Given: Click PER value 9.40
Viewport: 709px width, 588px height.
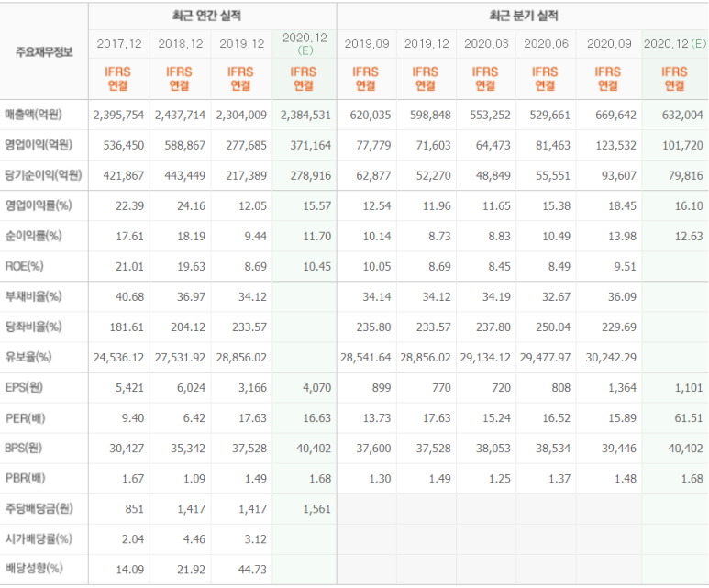Looking at the screenshot, I should 133,418.
